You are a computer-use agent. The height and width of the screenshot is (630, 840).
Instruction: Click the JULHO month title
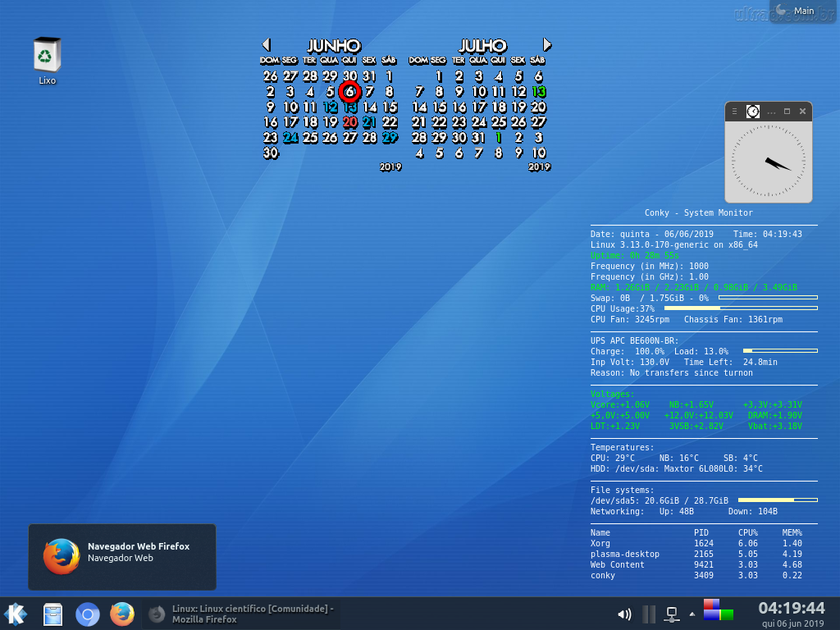[482, 46]
